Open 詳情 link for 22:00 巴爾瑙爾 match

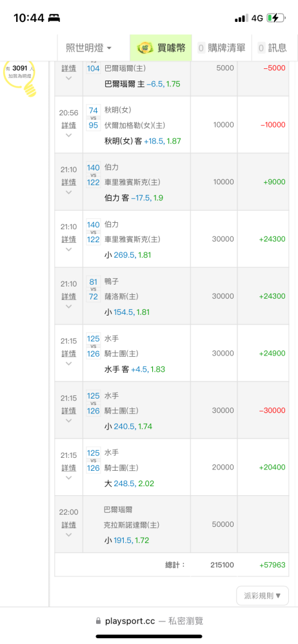[x=69, y=524]
